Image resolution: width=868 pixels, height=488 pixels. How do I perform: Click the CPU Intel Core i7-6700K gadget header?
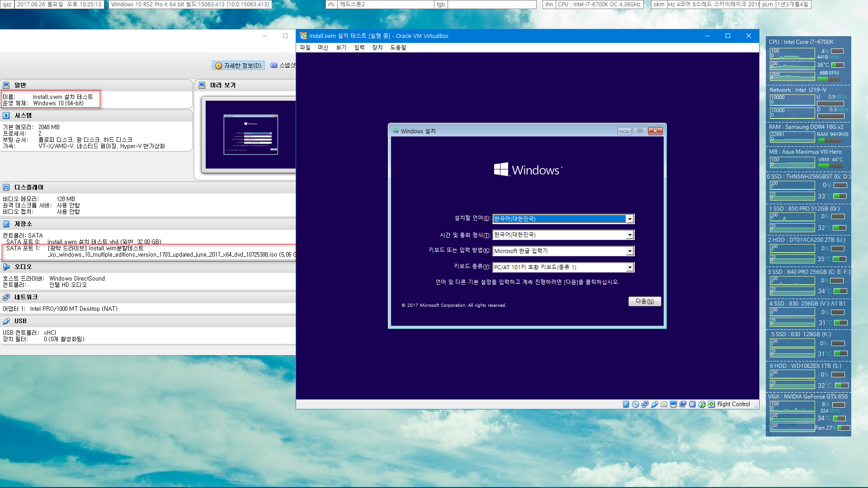coord(801,42)
